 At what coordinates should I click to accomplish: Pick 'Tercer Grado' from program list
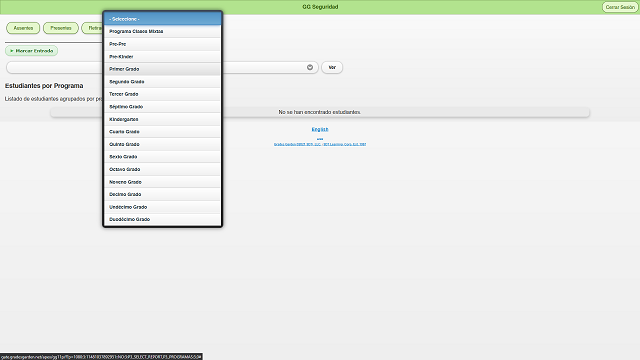coord(162,94)
